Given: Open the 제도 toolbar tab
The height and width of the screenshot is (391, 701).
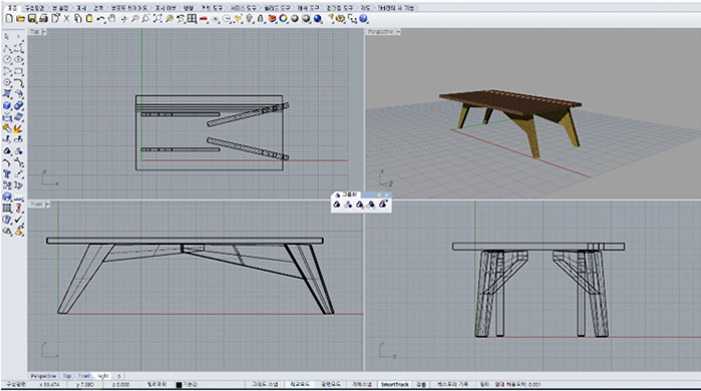Looking at the screenshot, I should 366,8.
